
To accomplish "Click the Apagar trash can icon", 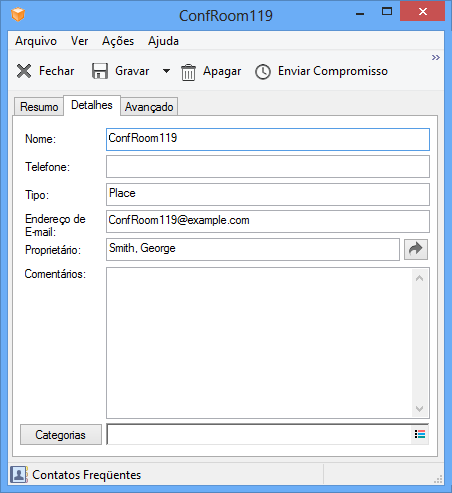I will [188, 72].
